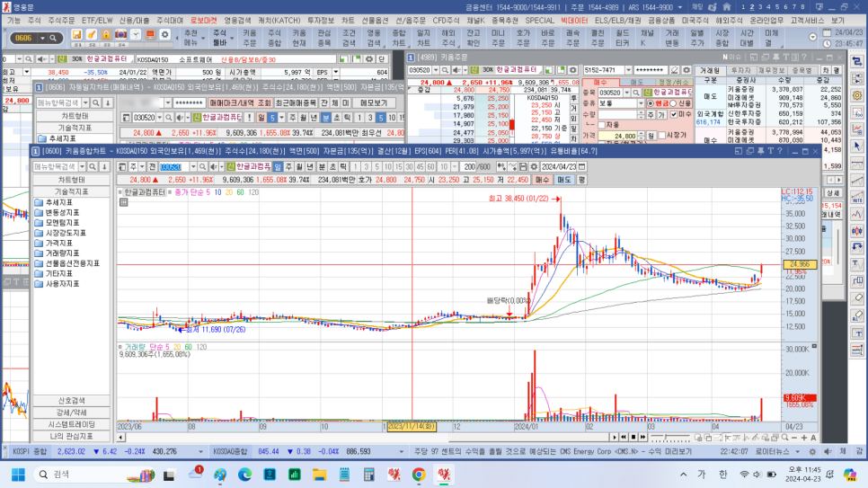Toggle 주 weekly period button in chart toolbar
This screenshot has width=868, height=488.
(x=288, y=167)
